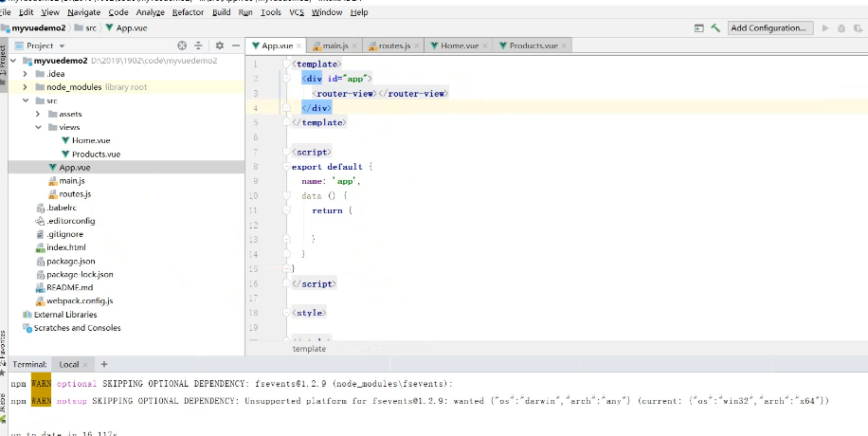Click the Debug bug icon in toolbar
This screenshot has width=868, height=436.
[x=841, y=27]
